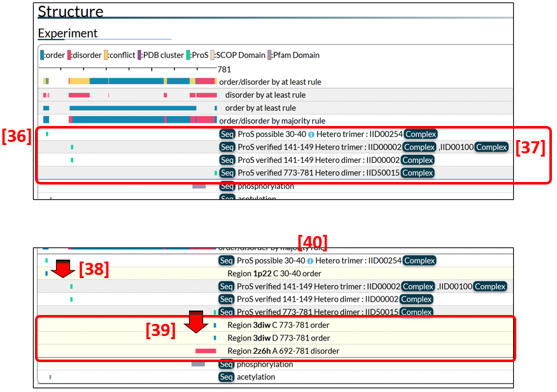Click Seq badge of upper panel's 141-149 Hetero trimer row
The image size is (557, 392).
click(x=227, y=147)
